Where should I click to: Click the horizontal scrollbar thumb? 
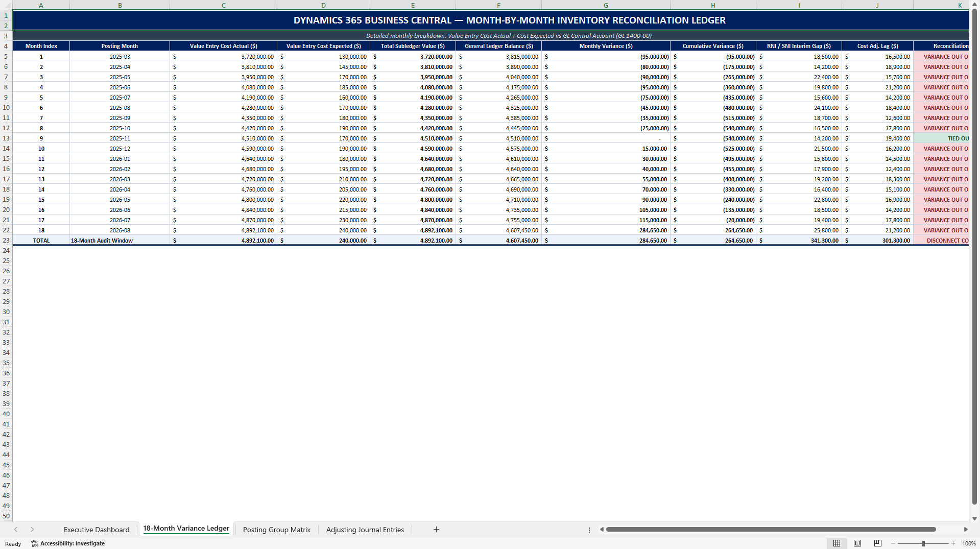pyautogui.click(x=770, y=530)
